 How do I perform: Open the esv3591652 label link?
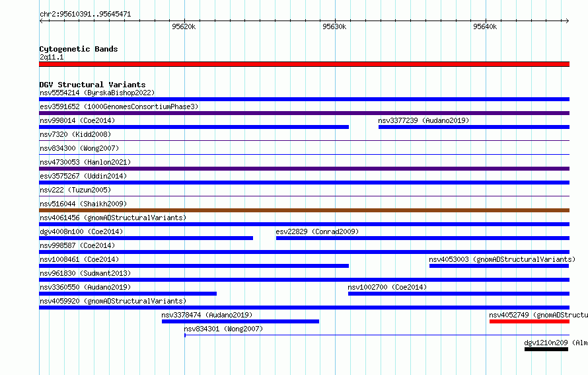119,106
